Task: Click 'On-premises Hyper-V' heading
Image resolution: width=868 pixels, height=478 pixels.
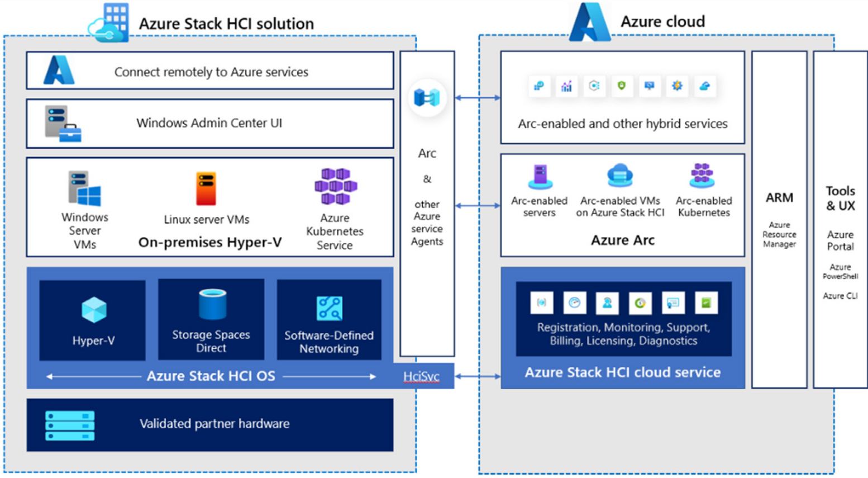Action: click(210, 242)
